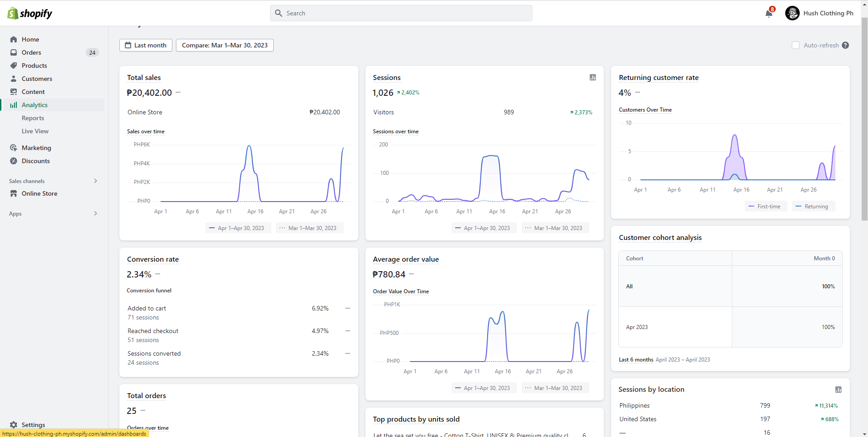Enable the Auto-refresh checkbox
868x437 pixels.
(x=796, y=45)
